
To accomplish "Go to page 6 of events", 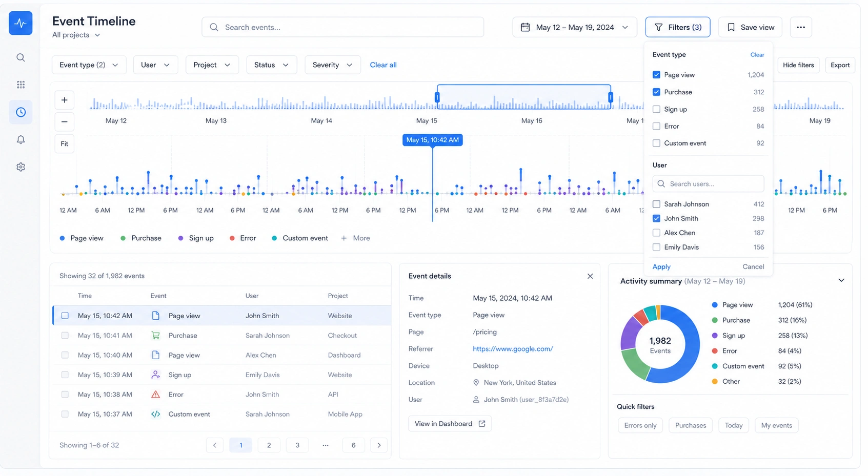I will [x=353, y=445].
